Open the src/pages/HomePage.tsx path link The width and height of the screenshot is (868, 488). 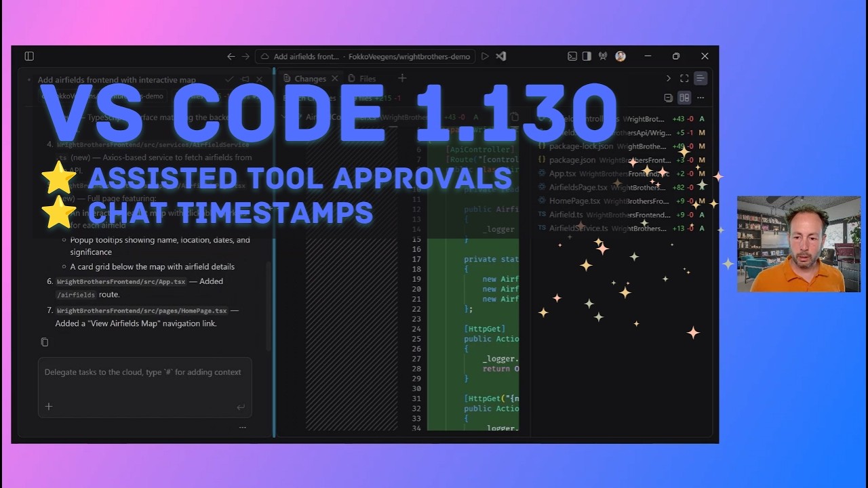pos(142,311)
